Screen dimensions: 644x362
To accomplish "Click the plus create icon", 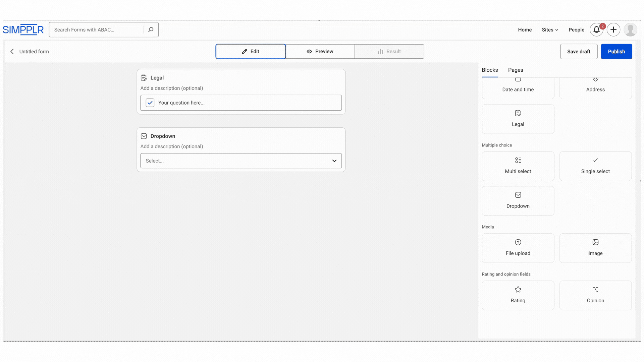I will [613, 30].
